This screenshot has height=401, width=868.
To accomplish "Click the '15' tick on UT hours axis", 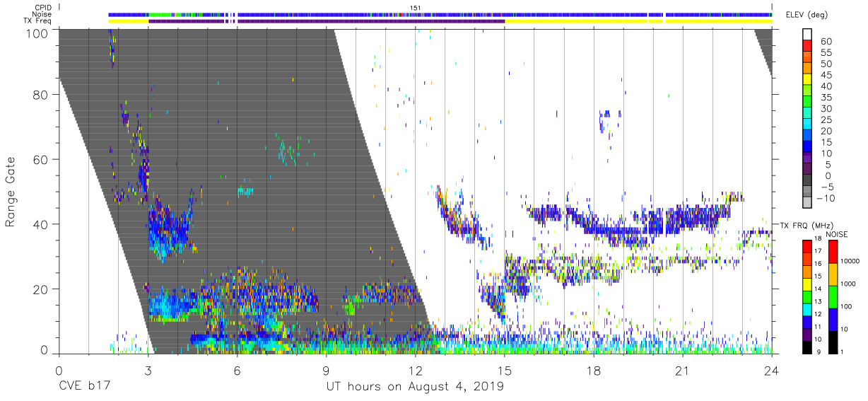I will [505, 371].
